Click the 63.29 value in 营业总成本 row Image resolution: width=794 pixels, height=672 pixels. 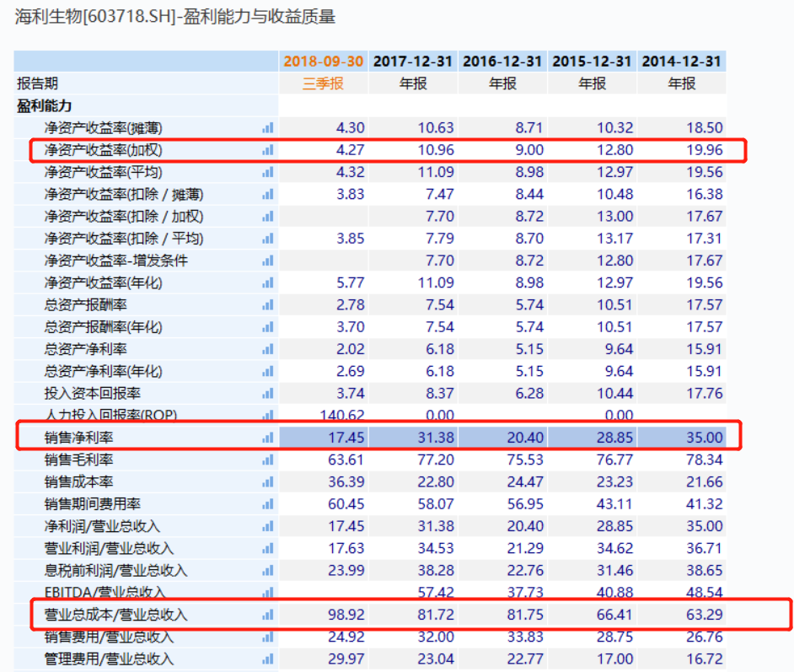point(705,615)
